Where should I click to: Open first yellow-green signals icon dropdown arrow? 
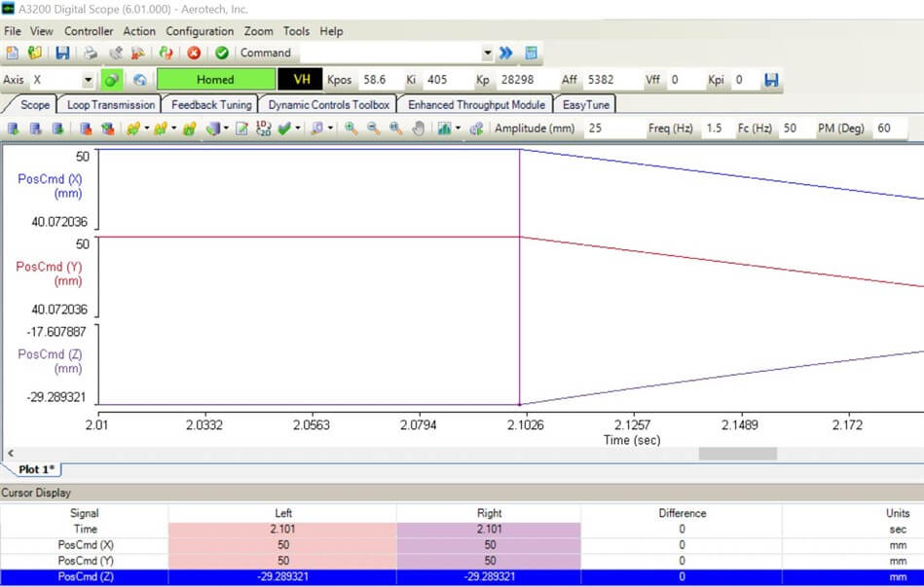click(147, 128)
